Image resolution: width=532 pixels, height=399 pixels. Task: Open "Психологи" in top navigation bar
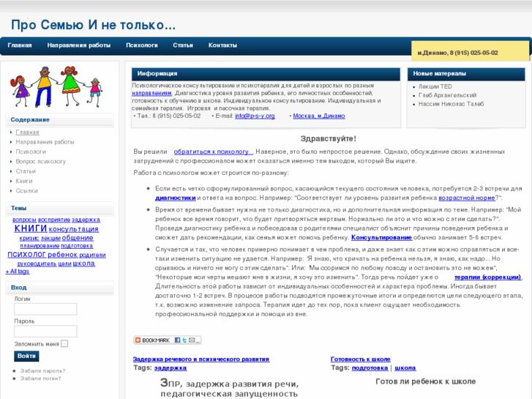pyautogui.click(x=142, y=45)
